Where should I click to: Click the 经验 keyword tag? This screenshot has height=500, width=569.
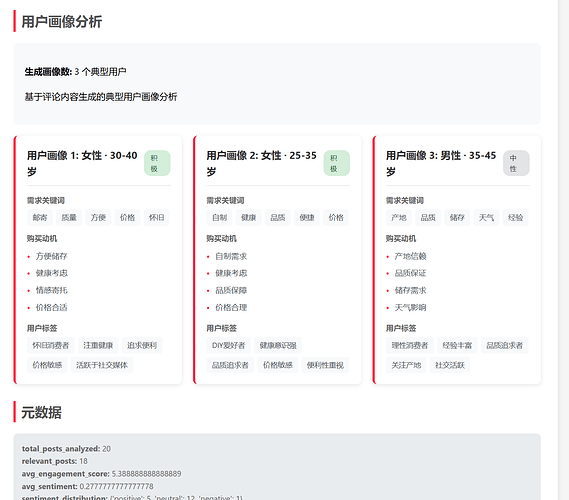click(x=515, y=218)
